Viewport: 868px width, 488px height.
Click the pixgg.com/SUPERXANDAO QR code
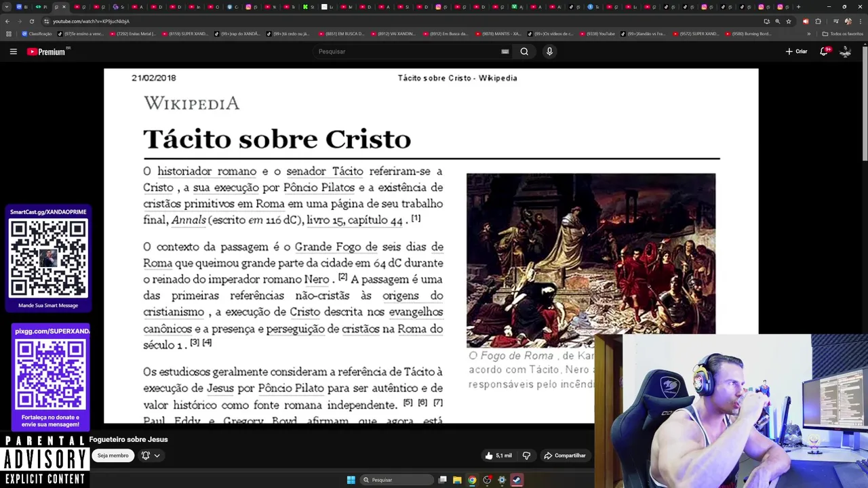pos(51,375)
